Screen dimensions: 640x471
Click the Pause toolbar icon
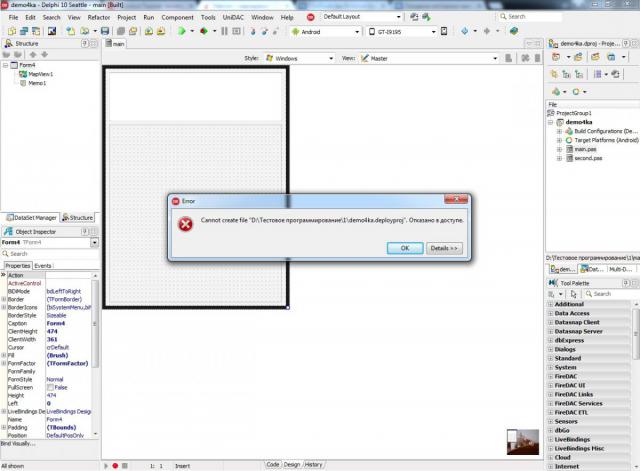[224, 31]
